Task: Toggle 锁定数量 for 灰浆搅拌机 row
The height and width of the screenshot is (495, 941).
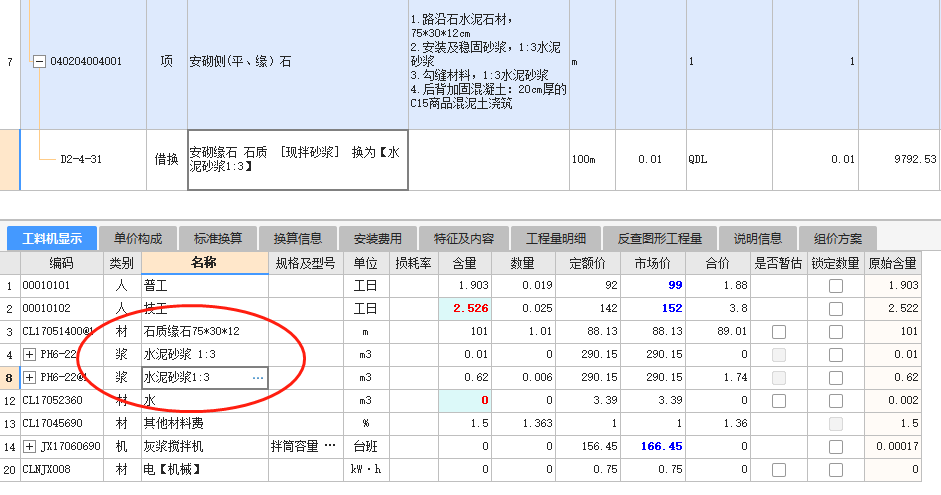Action: (835, 447)
